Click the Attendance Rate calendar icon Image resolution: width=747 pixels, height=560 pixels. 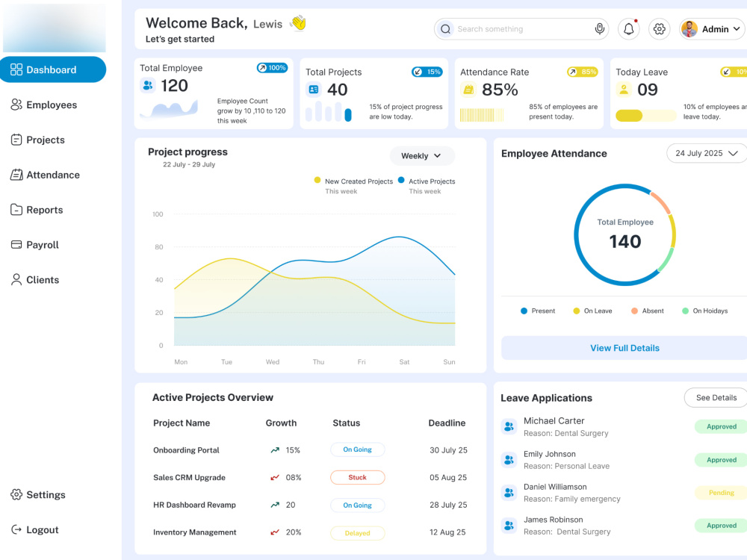pos(469,89)
